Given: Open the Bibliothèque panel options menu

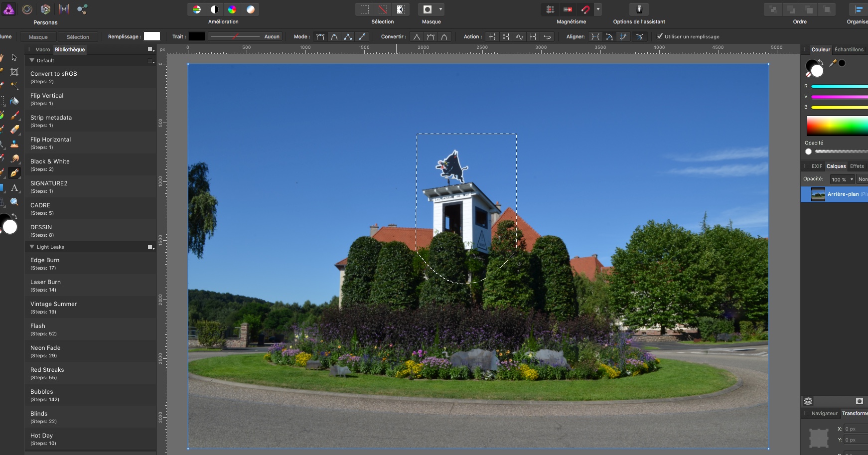Looking at the screenshot, I should (x=150, y=49).
